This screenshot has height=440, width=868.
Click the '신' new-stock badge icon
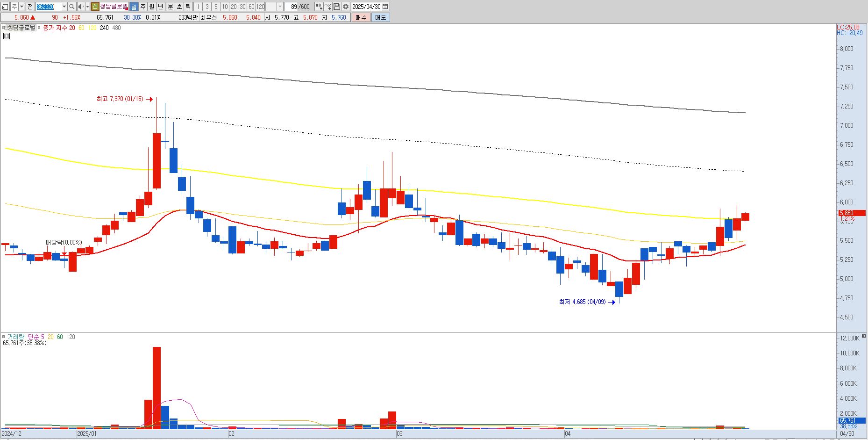point(95,7)
